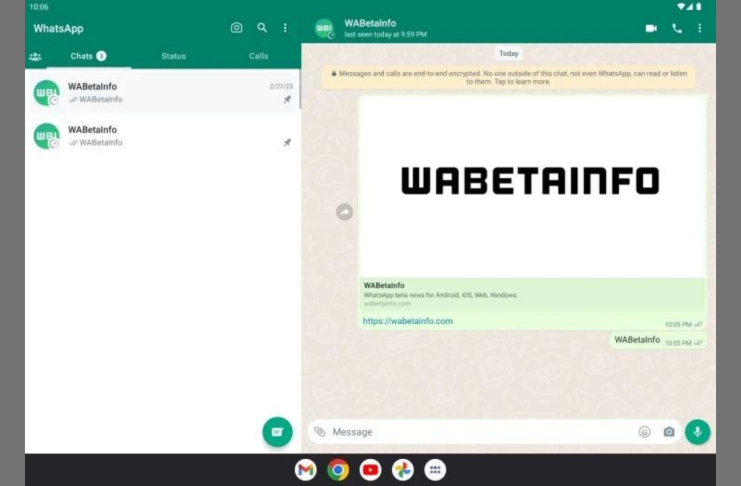Launch Gmail from the taskbar

coord(306,470)
